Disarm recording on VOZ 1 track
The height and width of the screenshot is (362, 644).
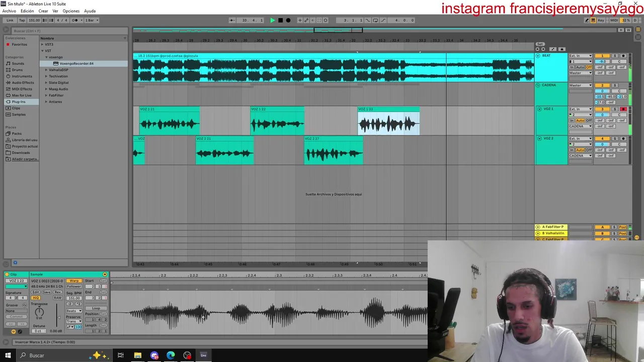623,109
